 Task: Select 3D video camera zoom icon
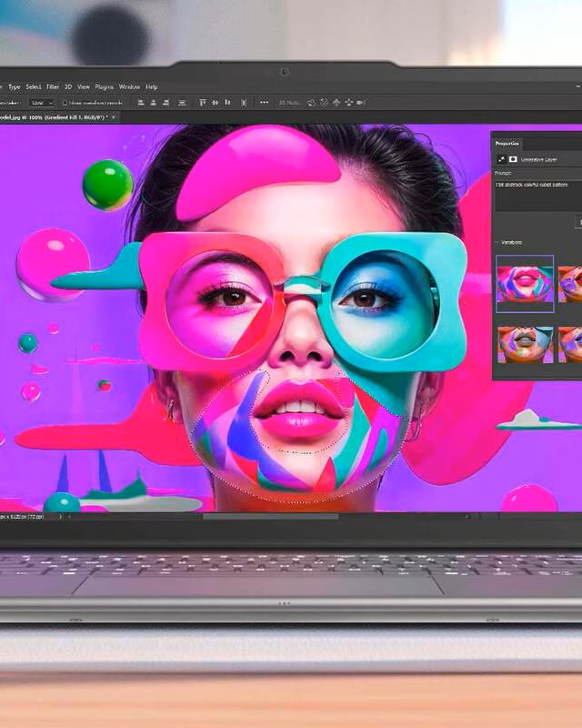click(362, 103)
